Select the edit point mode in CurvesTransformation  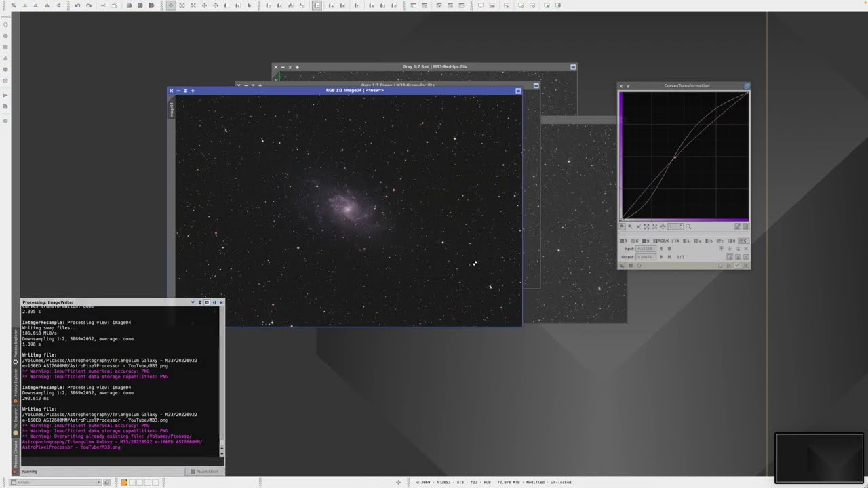point(622,226)
